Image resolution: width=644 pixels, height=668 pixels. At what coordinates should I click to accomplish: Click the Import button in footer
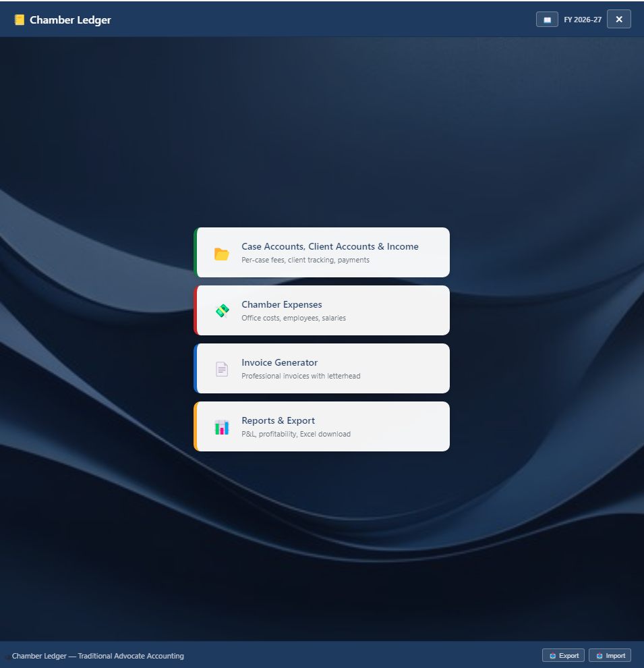[x=610, y=655]
